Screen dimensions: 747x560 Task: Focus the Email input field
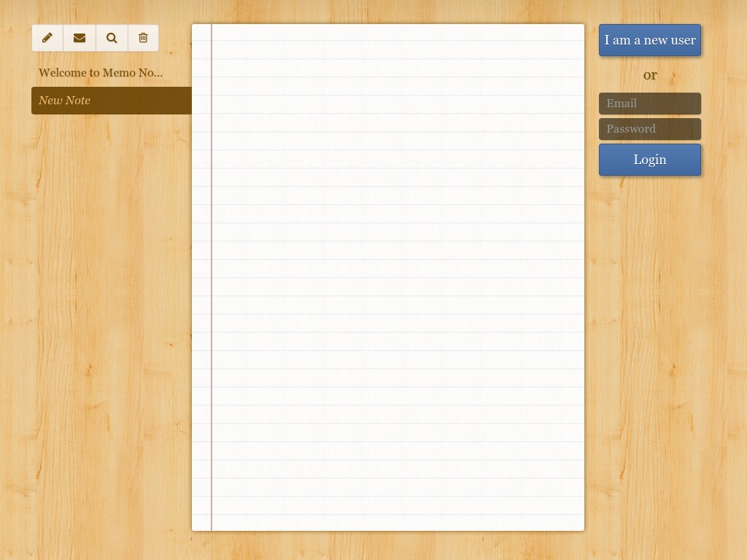650,104
